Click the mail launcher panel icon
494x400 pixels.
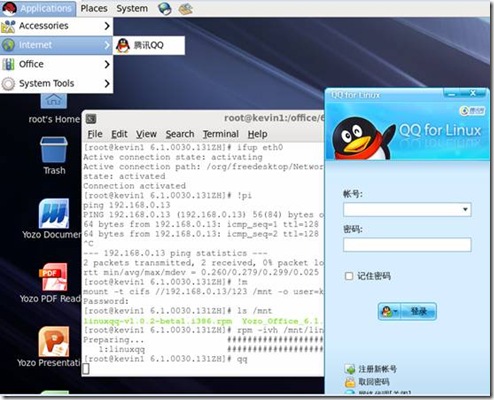tap(186, 9)
